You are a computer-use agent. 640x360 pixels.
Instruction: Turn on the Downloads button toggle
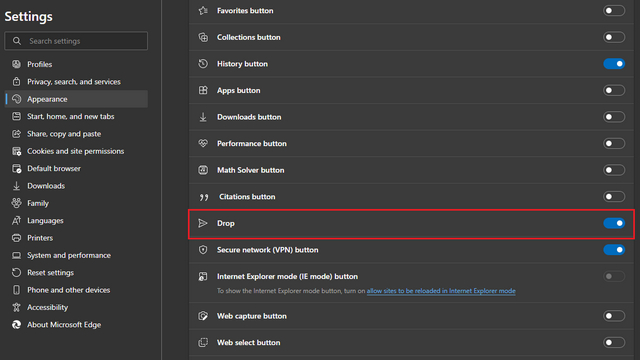tap(614, 117)
